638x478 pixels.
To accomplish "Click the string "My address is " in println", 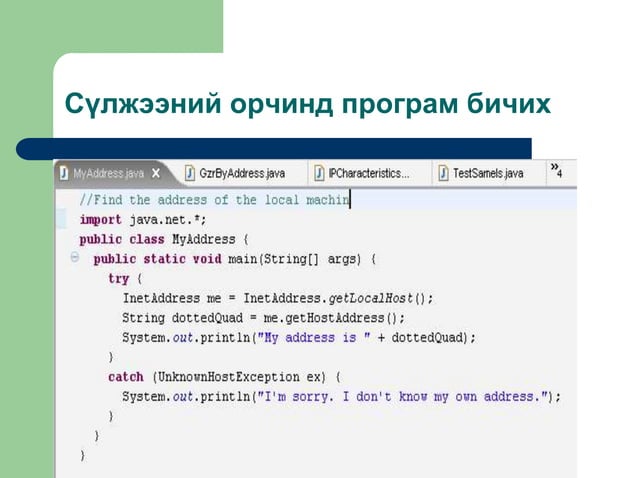I will coord(314,338).
